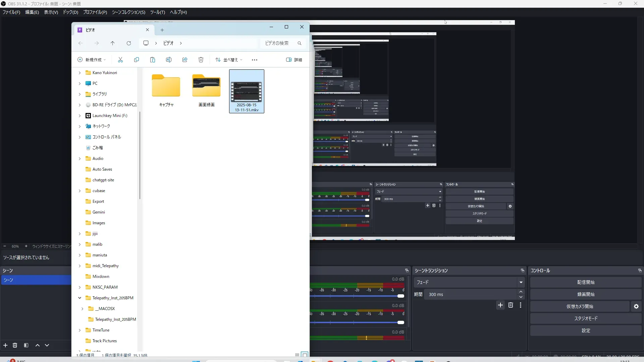Screen dimensions: 644x362
Task: Select the 2025-08-15 13-11-51.mkv video file
Action: 247,91
